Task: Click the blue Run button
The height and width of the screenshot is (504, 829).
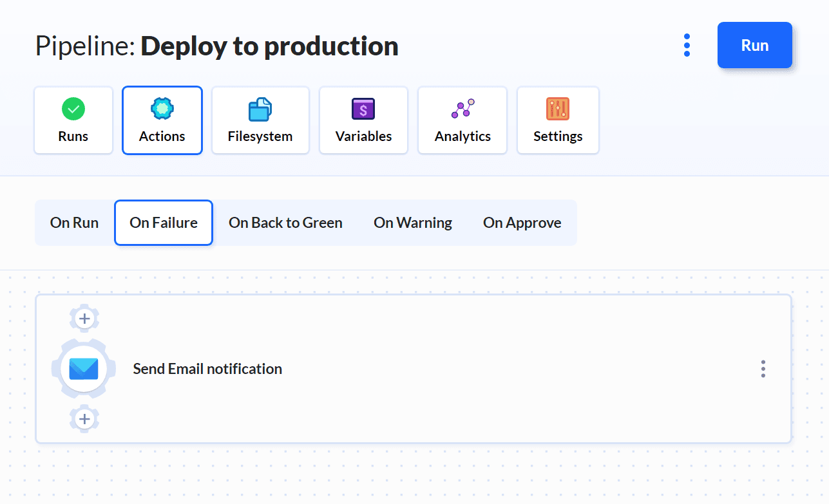Action: (x=754, y=45)
